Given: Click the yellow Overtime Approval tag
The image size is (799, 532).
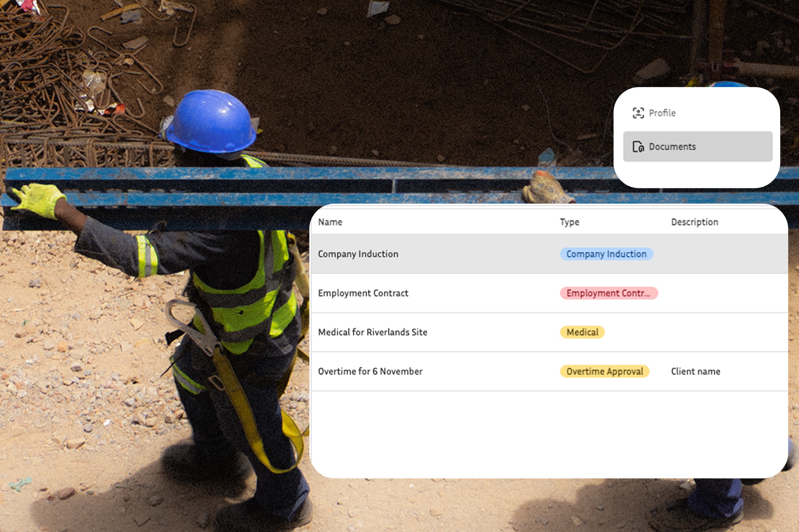Looking at the screenshot, I should tap(604, 372).
